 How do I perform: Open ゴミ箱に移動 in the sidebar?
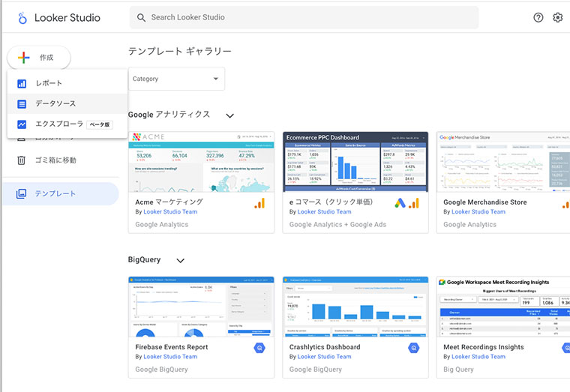pos(55,160)
